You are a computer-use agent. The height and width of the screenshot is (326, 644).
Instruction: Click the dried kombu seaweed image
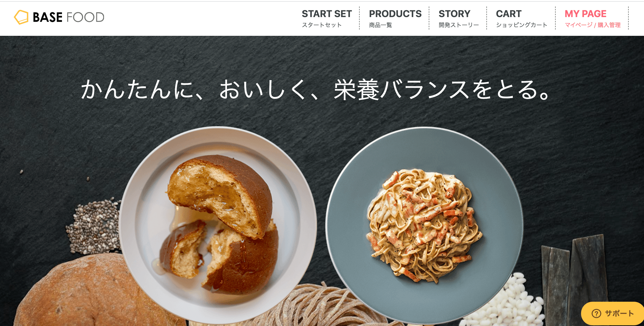click(575, 278)
